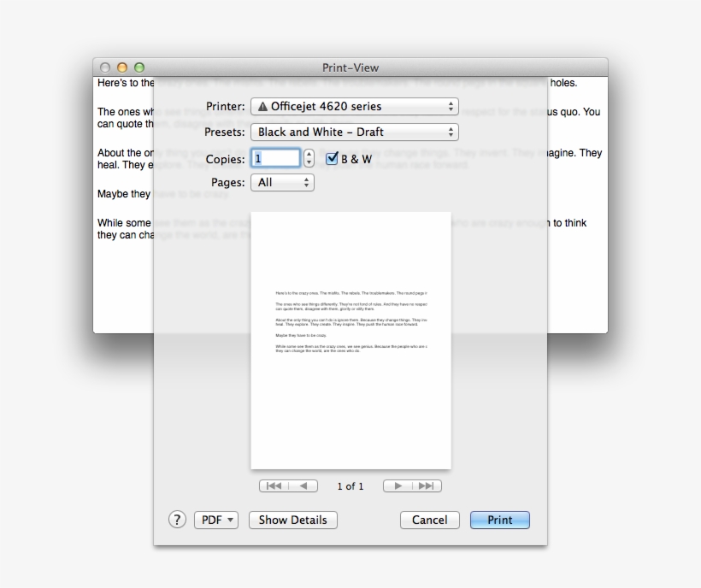Open the PDF options dropdown
Image resolution: width=701 pixels, height=588 pixels.
[x=216, y=520]
